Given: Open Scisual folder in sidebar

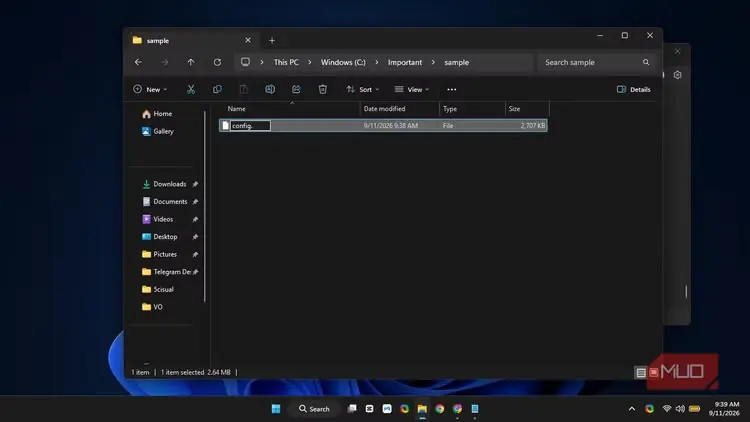Looking at the screenshot, I should coord(158,289).
